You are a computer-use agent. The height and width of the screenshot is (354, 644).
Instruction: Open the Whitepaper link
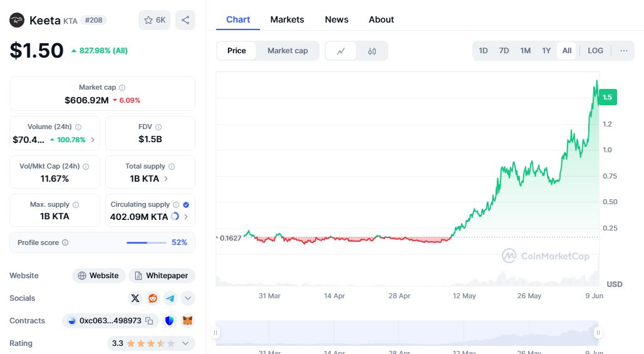click(x=162, y=276)
